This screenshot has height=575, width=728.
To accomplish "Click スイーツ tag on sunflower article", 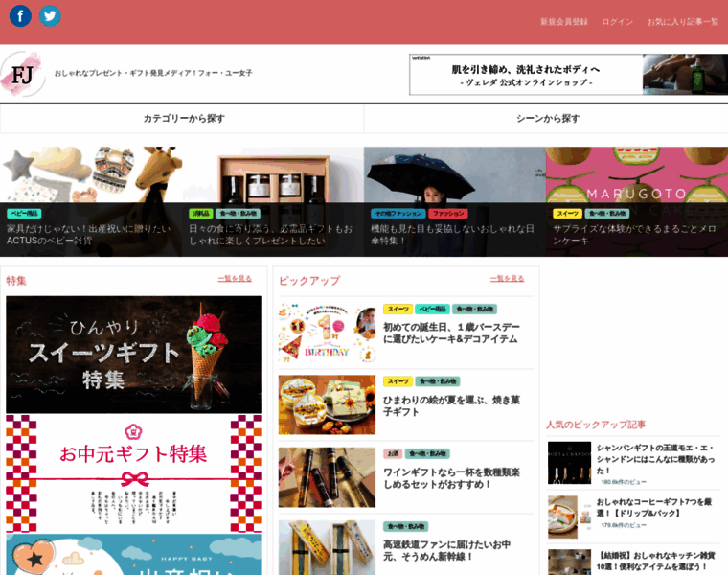I will point(398,381).
